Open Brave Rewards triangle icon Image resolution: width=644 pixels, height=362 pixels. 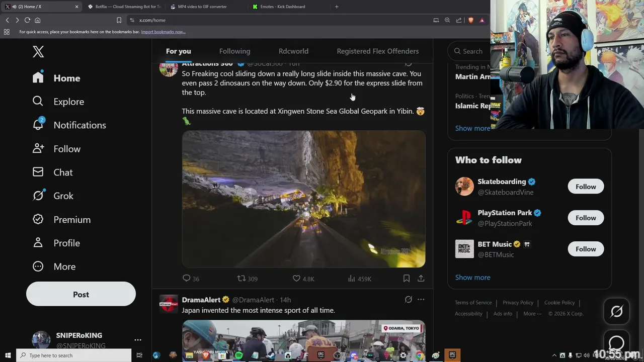tap(482, 20)
